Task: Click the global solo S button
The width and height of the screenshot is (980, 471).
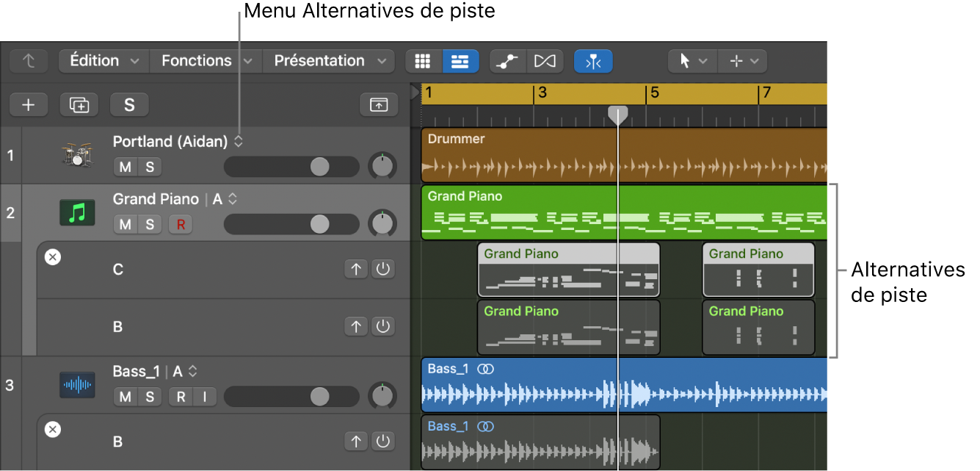Action: click(129, 105)
